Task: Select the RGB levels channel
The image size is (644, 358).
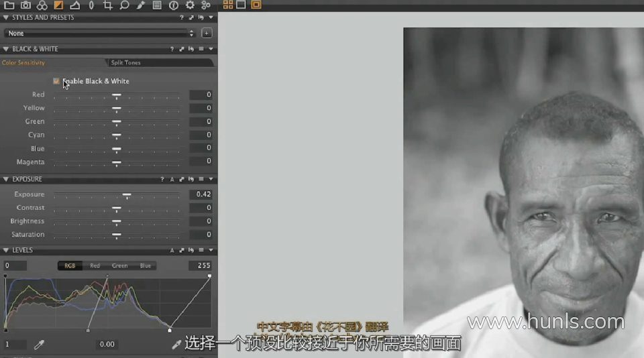Action: pyautogui.click(x=70, y=265)
